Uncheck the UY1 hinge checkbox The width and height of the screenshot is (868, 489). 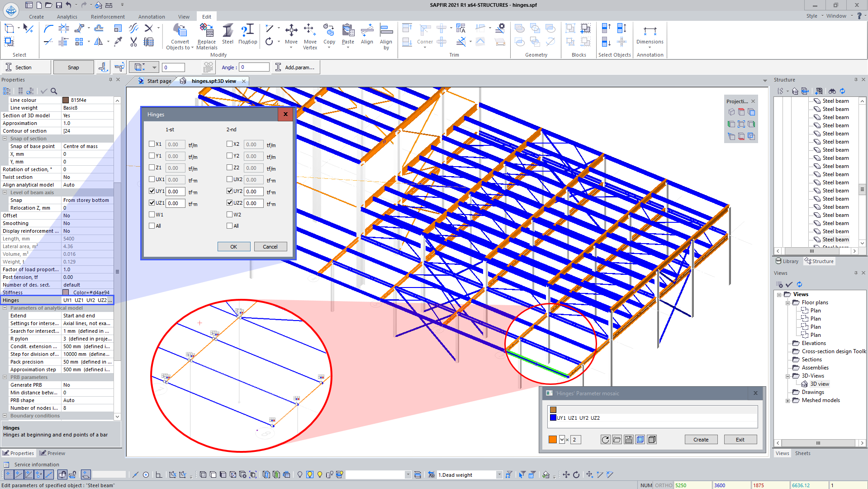pyautogui.click(x=152, y=191)
